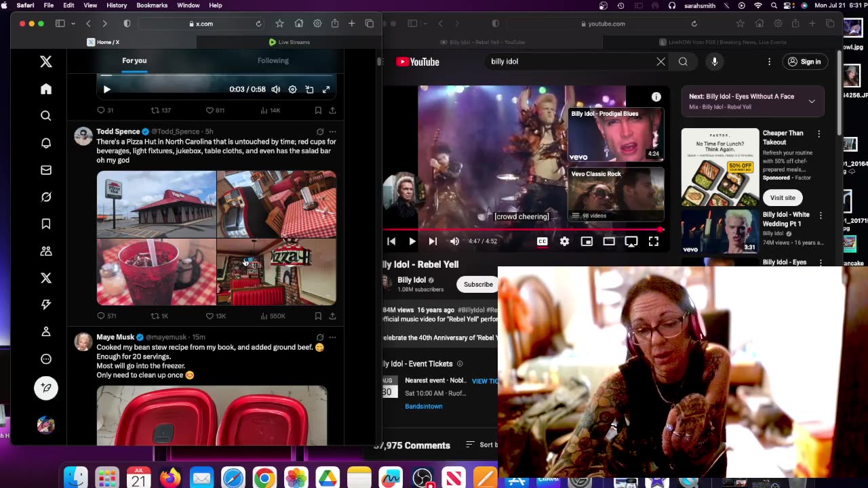This screenshot has height=488, width=868.
Task: Open the Billy Idol - Prodigal Blues endscreen video
Action: pos(616,134)
